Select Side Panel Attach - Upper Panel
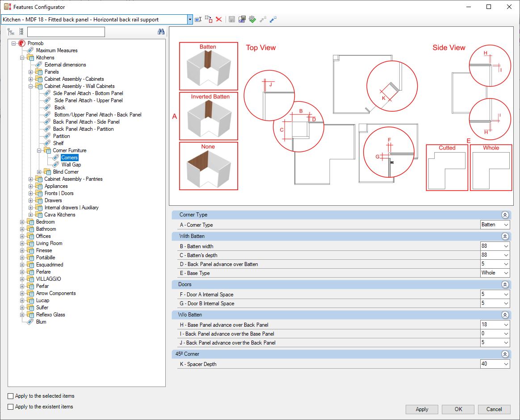Screen dimensions: 520x420 tap(88, 100)
